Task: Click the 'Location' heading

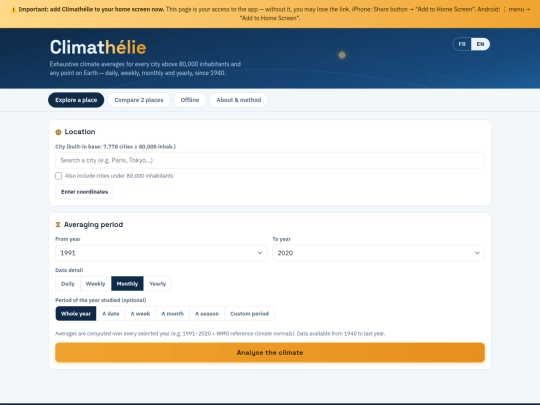Action: tap(80, 132)
